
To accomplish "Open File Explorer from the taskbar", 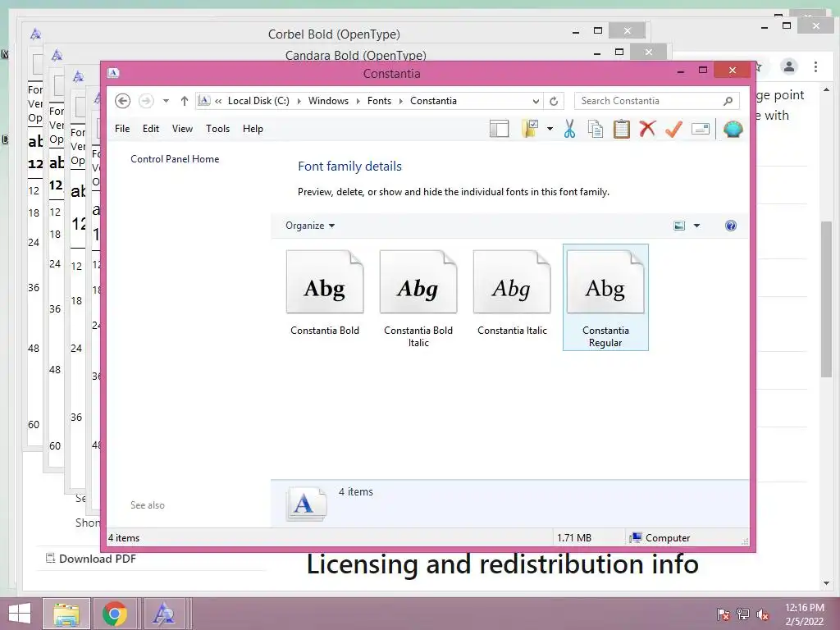I will pos(66,614).
